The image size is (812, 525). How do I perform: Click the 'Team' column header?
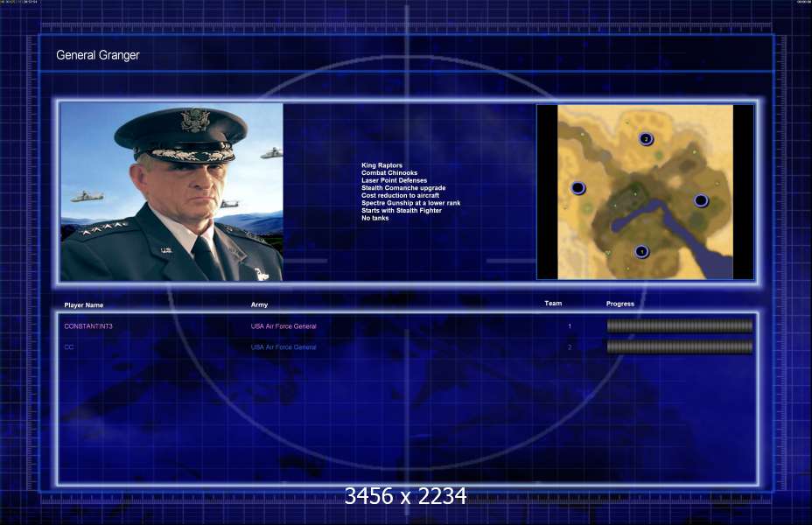coord(553,304)
